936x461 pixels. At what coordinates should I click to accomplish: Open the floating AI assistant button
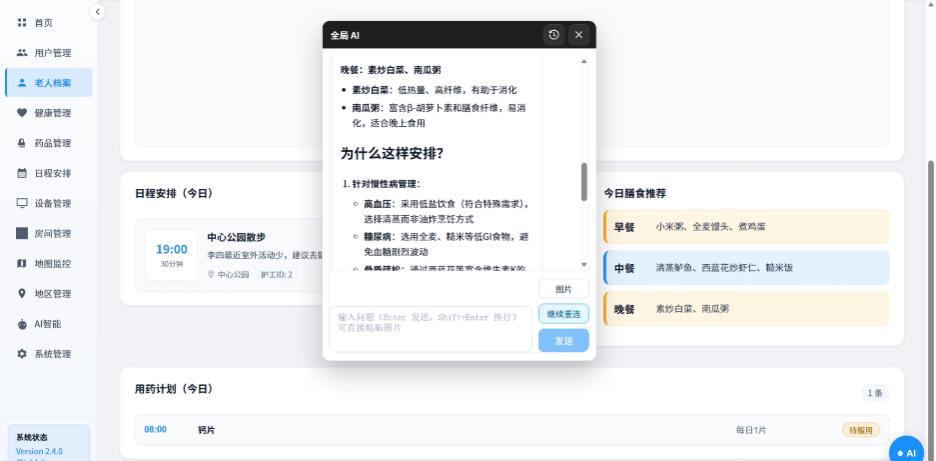click(x=906, y=453)
